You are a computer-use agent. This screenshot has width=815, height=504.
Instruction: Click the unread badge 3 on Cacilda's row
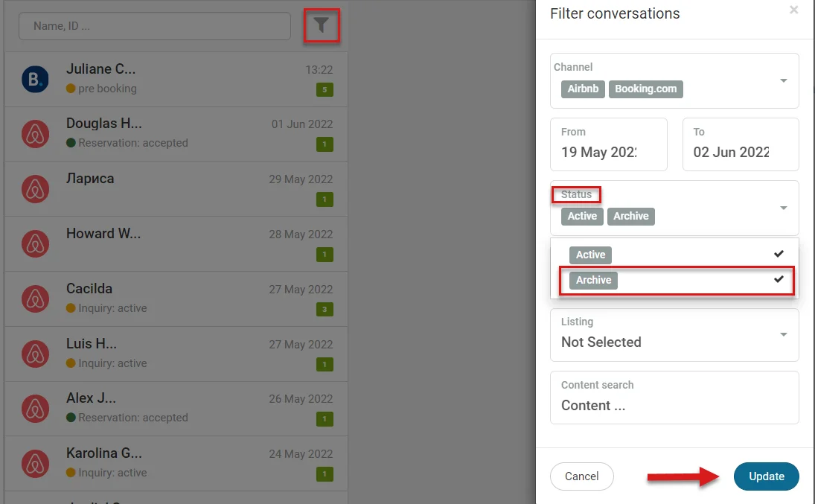pos(325,310)
